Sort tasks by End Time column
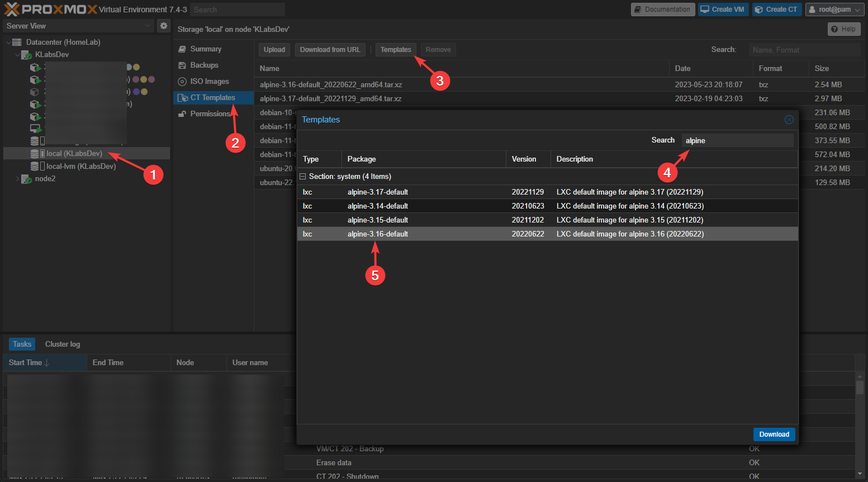This screenshot has height=482, width=868. (x=129, y=362)
